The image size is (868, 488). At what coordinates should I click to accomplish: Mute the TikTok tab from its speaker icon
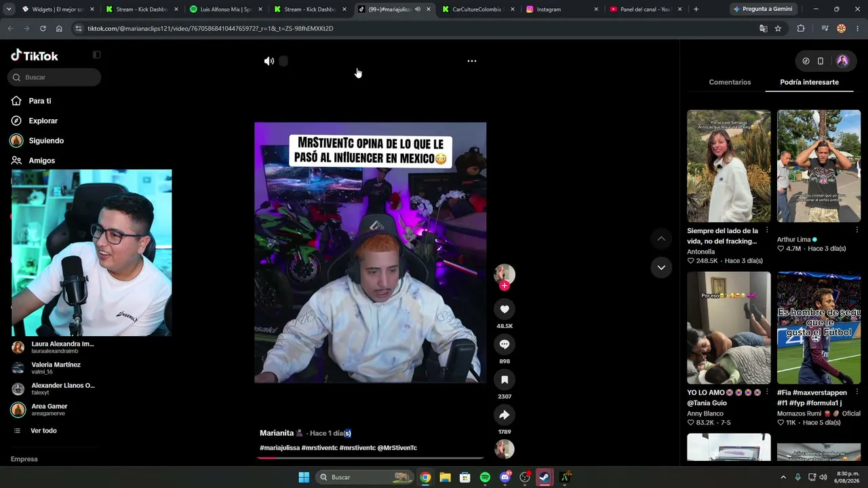[x=418, y=9]
